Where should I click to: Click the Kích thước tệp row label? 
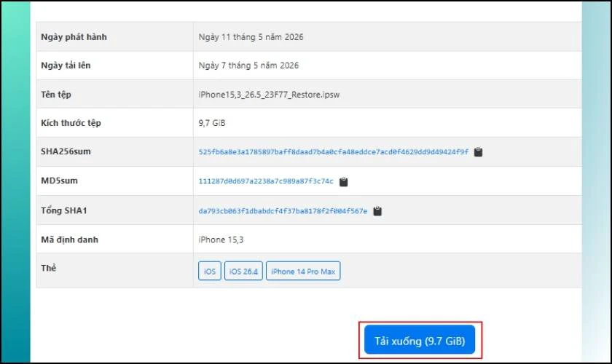71,123
